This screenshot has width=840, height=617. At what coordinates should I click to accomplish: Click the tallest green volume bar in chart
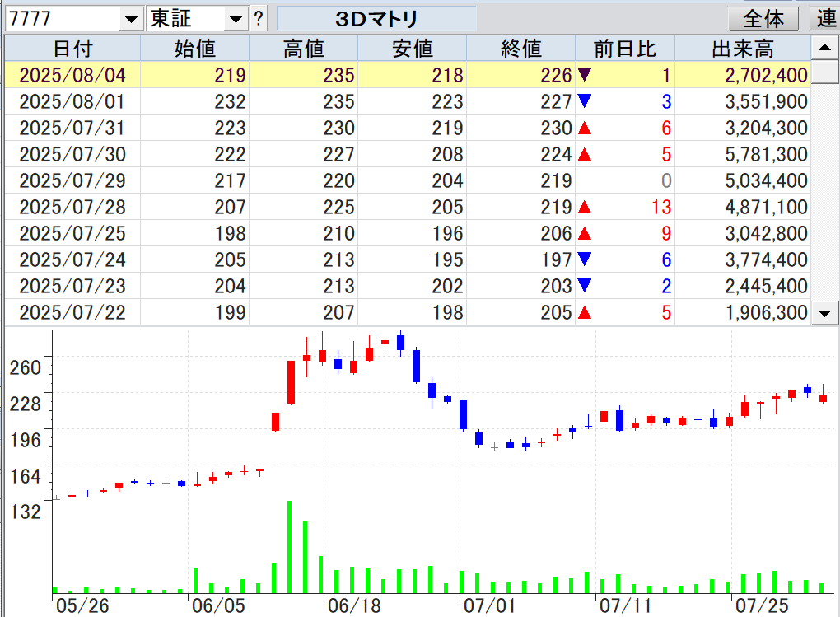(290, 547)
